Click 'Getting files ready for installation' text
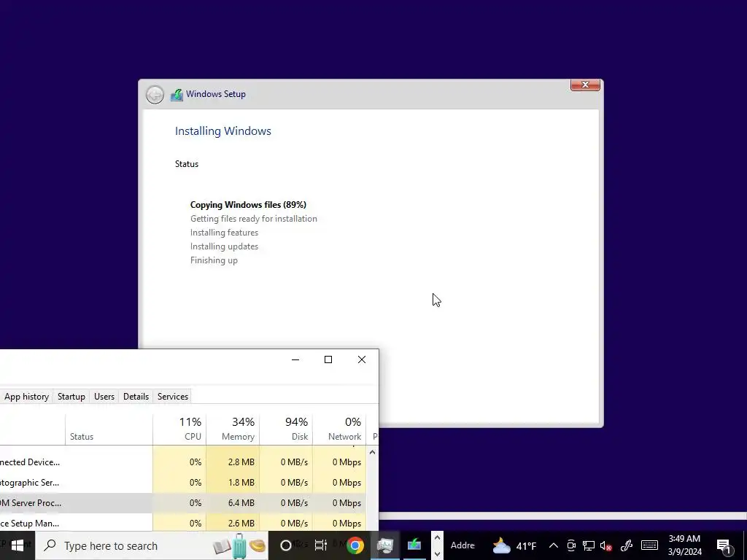 click(x=253, y=219)
